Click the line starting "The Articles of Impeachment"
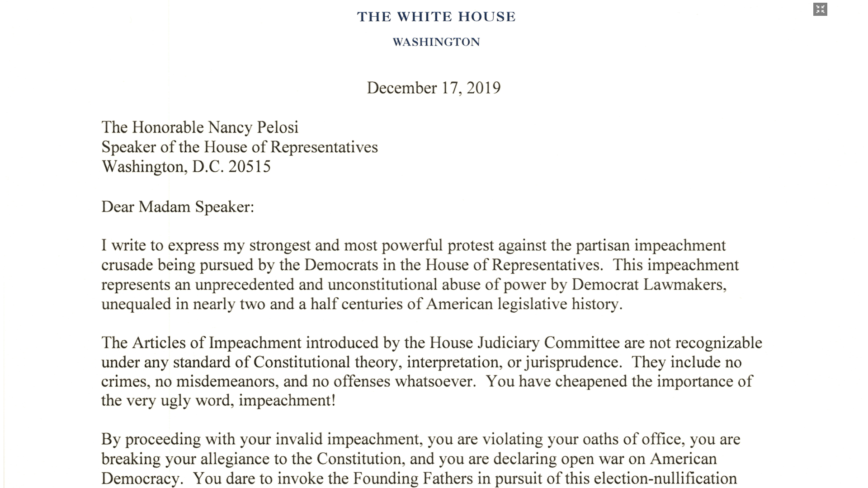This screenshot has height=488, width=868. click(431, 343)
